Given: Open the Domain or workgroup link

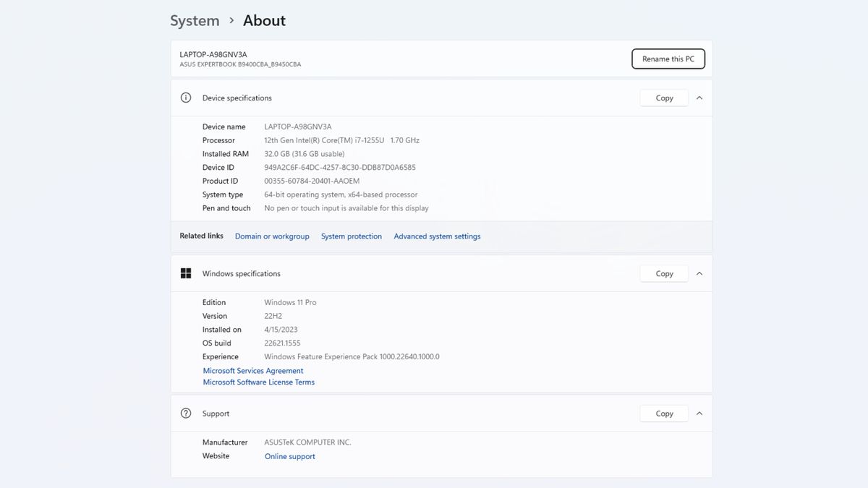Looking at the screenshot, I should 272,236.
